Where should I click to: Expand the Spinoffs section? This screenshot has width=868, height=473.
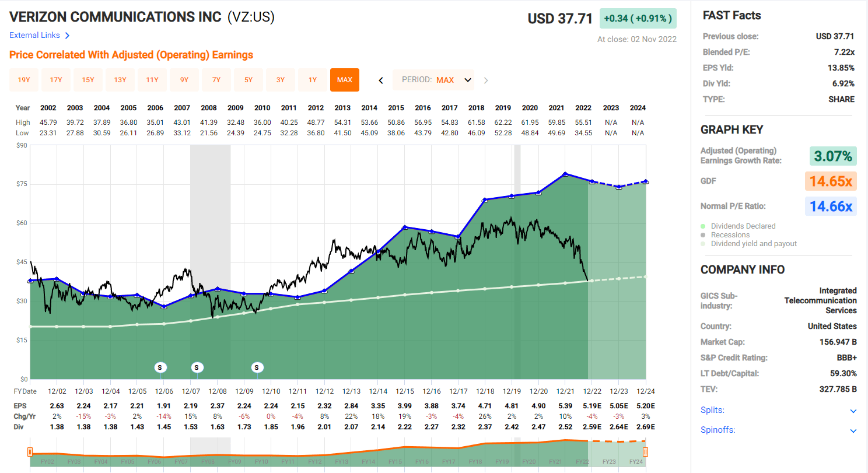[x=853, y=430]
